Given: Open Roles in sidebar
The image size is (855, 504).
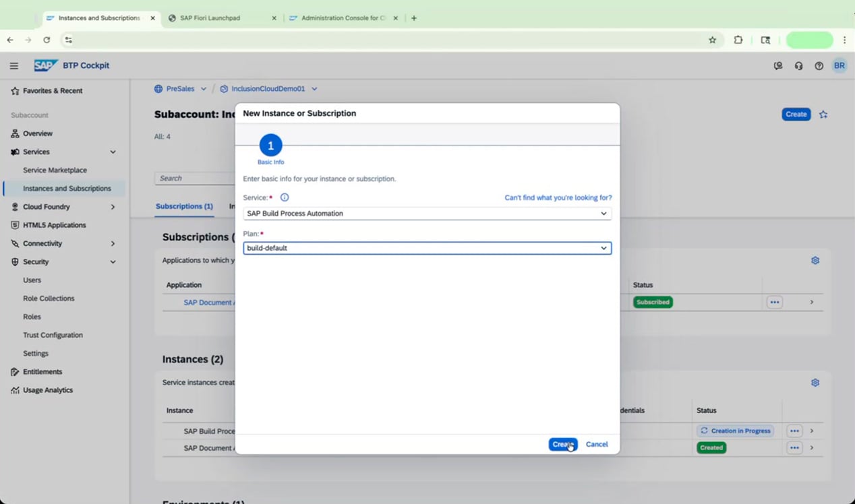Looking at the screenshot, I should 32,317.
